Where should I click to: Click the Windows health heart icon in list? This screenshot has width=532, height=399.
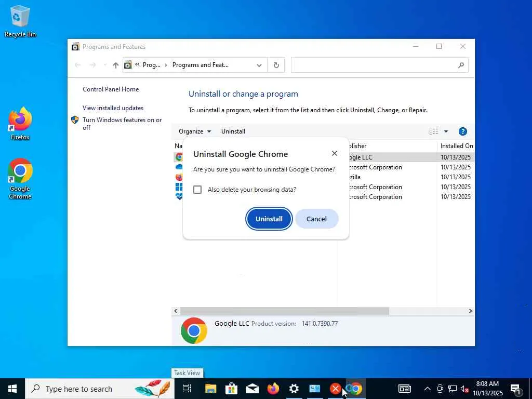179,197
